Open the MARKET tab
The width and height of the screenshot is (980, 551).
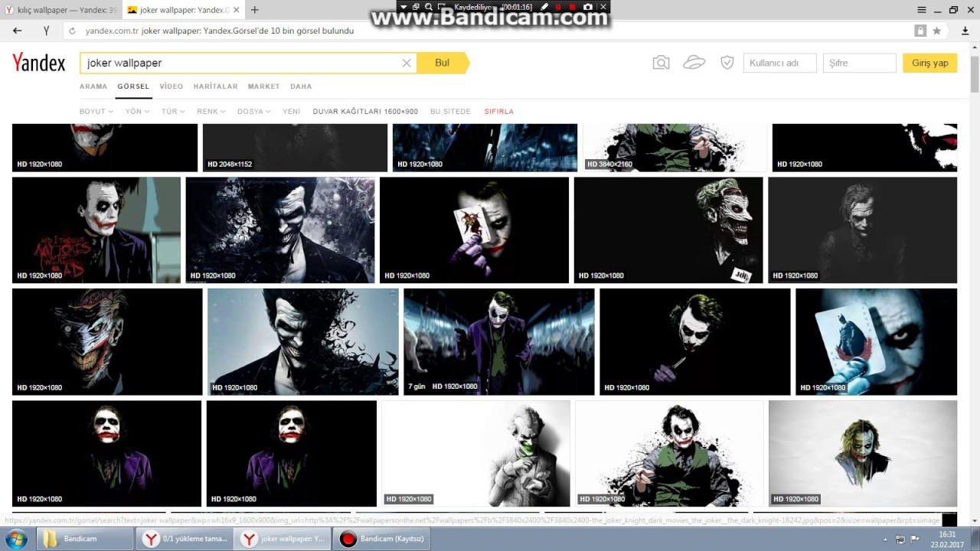click(264, 86)
